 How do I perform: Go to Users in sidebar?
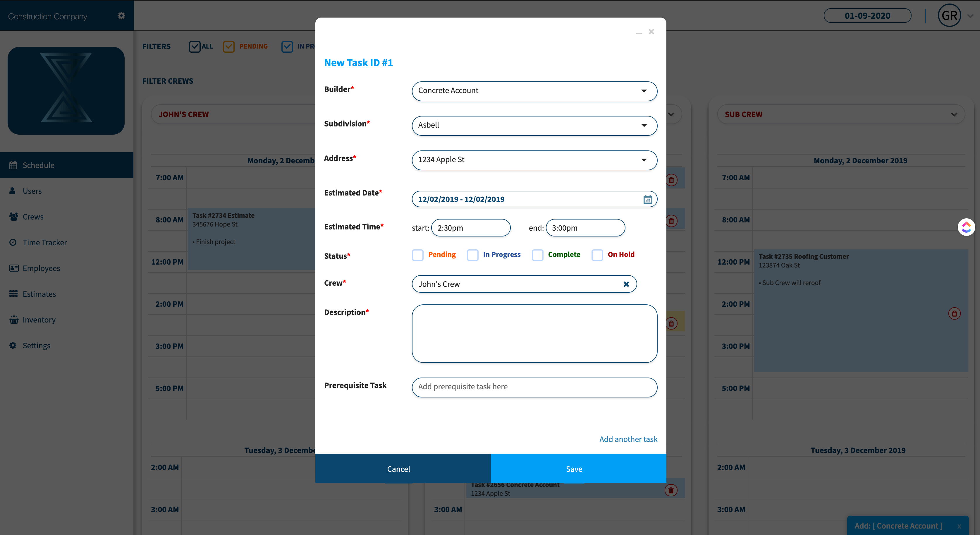pyautogui.click(x=32, y=191)
